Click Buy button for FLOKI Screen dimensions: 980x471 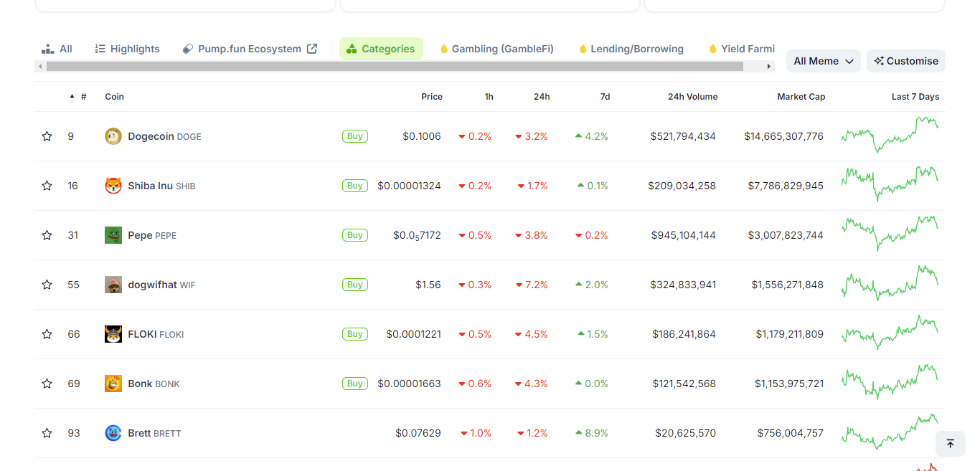355,334
